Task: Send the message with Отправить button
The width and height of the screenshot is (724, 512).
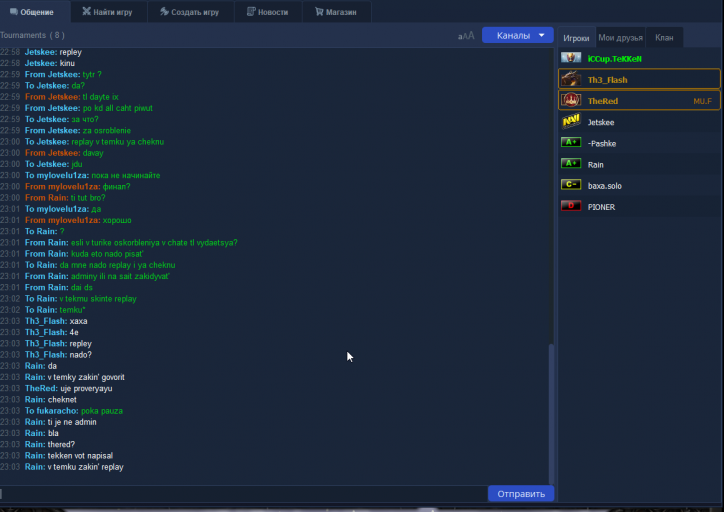Action: click(x=521, y=494)
